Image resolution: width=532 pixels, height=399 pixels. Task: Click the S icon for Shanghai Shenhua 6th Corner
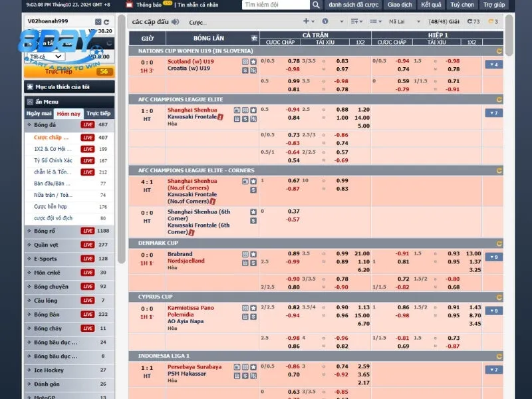[x=253, y=221]
